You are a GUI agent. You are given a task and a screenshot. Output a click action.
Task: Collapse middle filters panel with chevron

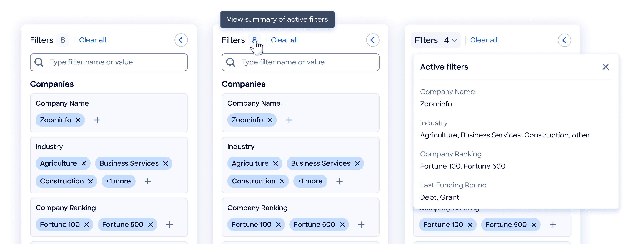(372, 40)
